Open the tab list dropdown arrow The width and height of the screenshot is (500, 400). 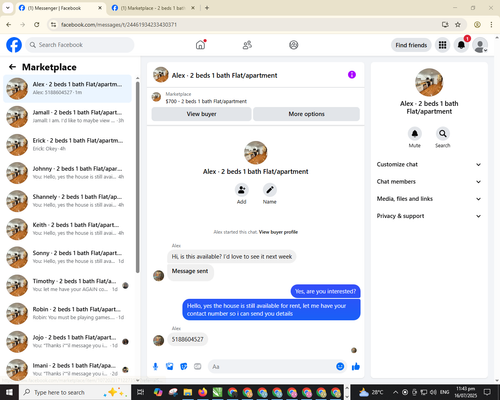pyautogui.click(x=8, y=8)
